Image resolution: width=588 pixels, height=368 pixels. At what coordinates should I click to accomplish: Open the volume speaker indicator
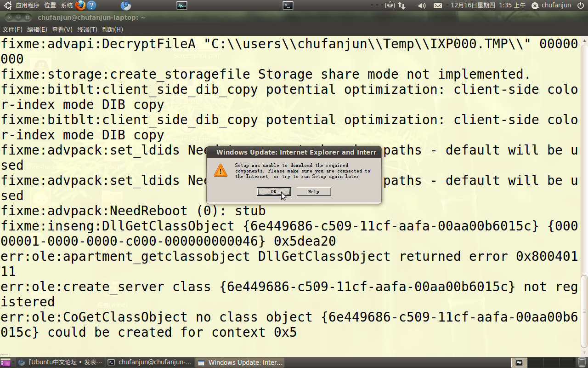click(422, 6)
